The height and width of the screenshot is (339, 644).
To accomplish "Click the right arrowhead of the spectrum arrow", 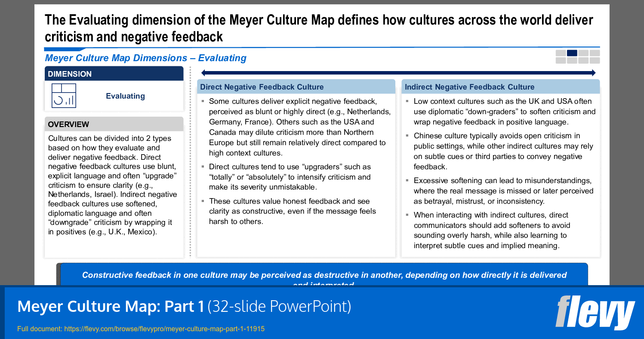I will coord(594,73).
